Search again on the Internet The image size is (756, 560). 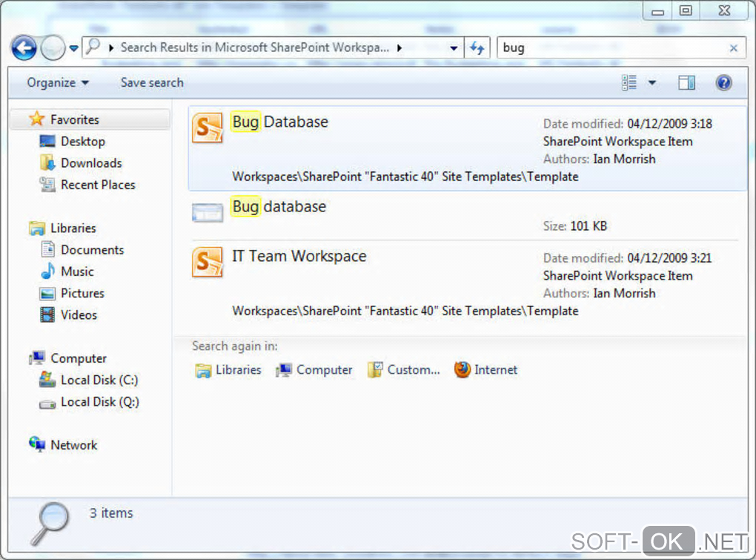[485, 370]
